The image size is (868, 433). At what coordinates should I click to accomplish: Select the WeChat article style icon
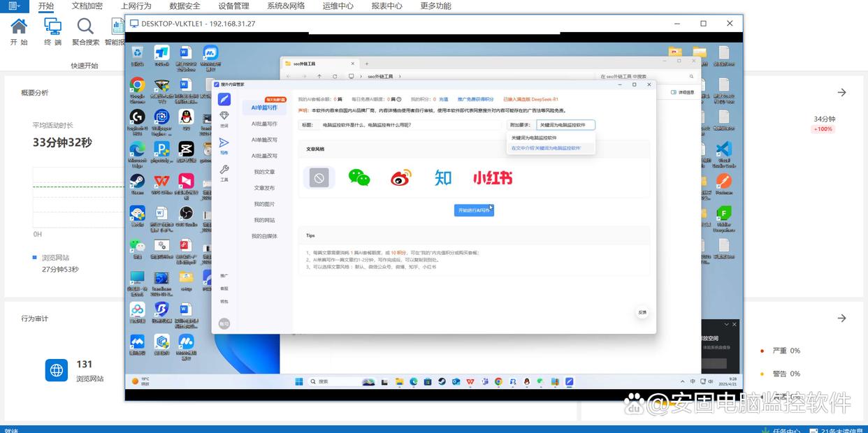tap(359, 178)
